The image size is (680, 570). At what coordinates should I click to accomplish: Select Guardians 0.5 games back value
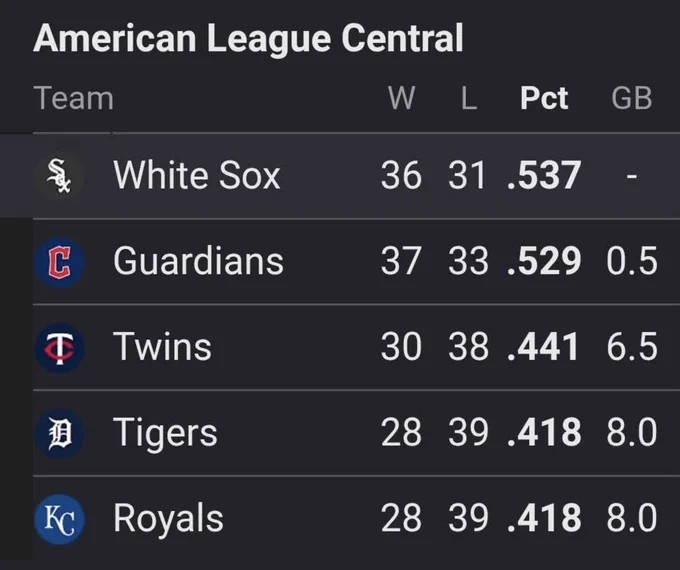click(632, 261)
